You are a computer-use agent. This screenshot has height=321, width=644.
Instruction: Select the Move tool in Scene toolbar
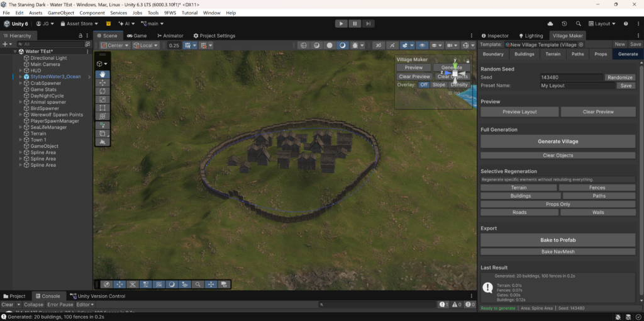click(x=103, y=83)
